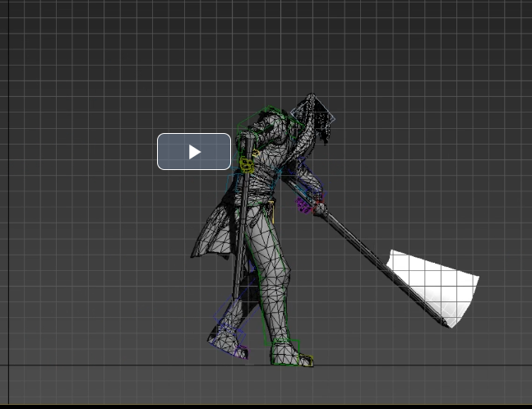This screenshot has width=532, height=409.
Task: Click the play button overlay
Action: click(x=194, y=151)
